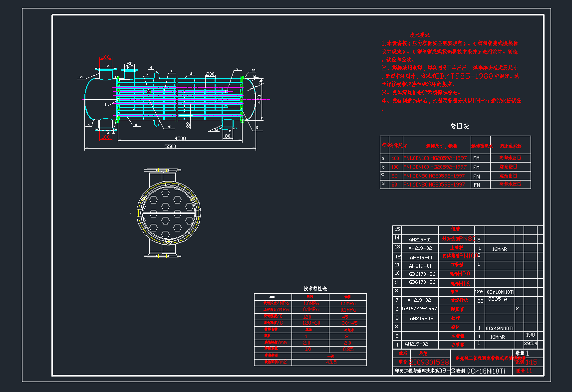Select the 32 dimension in side view

tap(188, 123)
